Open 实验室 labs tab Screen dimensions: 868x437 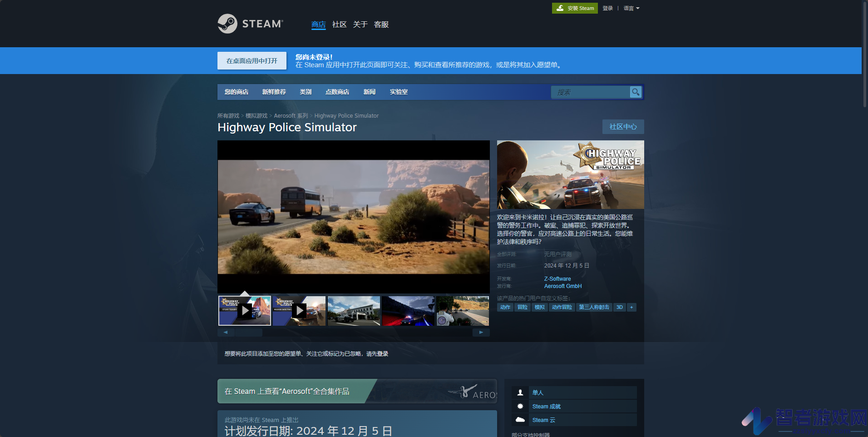[x=399, y=92]
